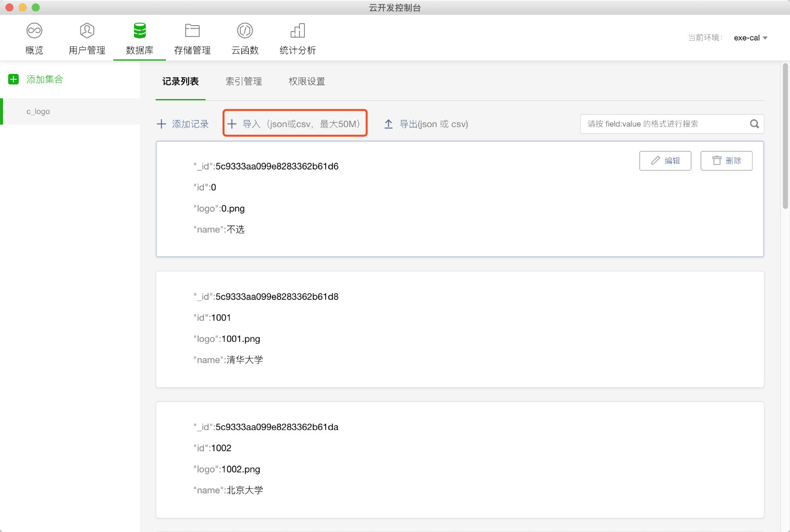Click the 添加记录 link
The width and height of the screenshot is (790, 532).
(190, 124)
